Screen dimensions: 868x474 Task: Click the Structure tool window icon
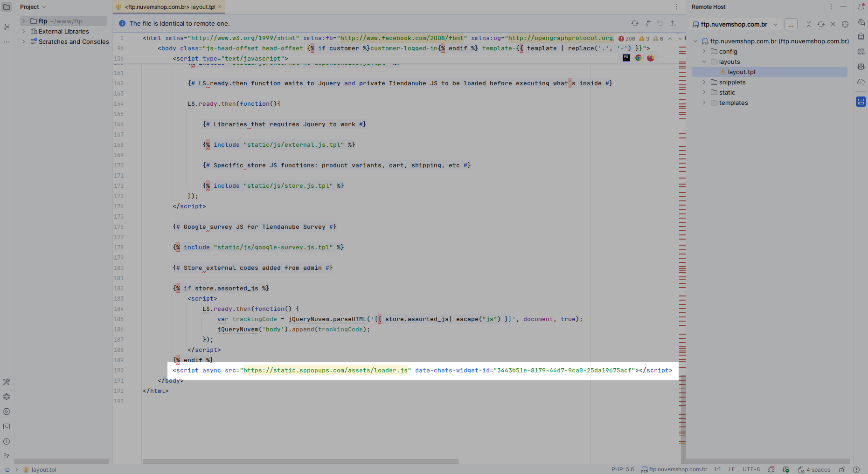pyautogui.click(x=7, y=27)
